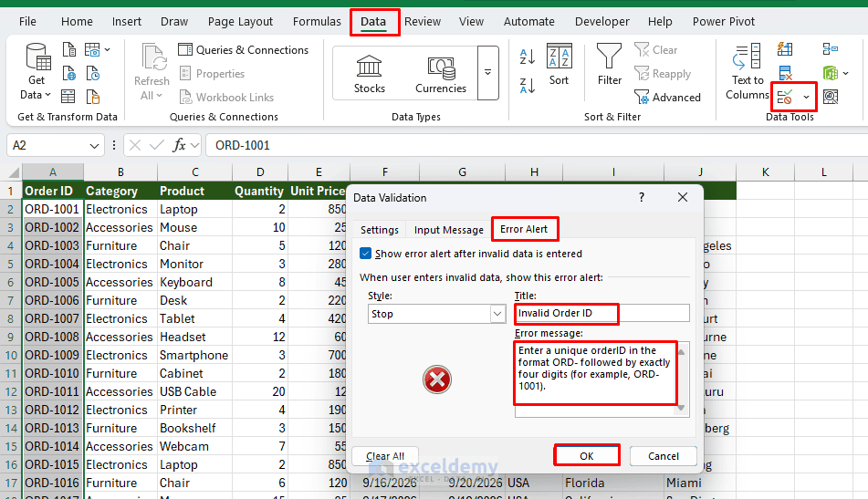Click Properties in Queries & Connections group
Screen dimensions: 868x499
point(213,74)
